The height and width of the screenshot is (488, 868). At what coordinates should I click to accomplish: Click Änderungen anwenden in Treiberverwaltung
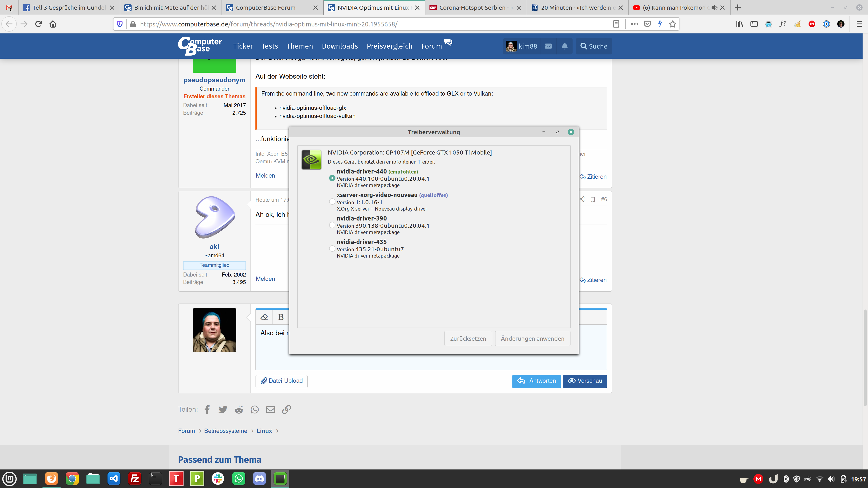[532, 338]
